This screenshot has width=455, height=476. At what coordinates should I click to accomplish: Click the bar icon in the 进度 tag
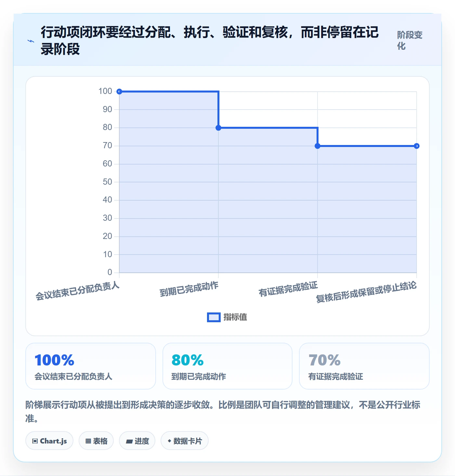click(x=129, y=442)
